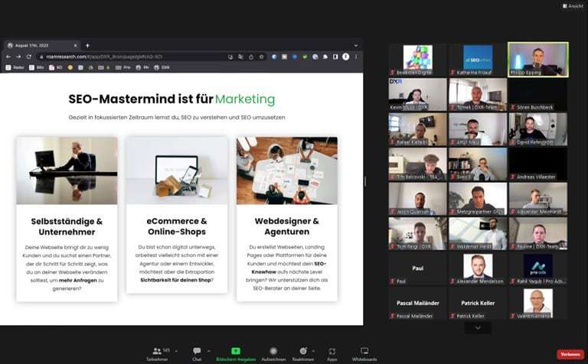Open the Chrome three-dot menu
Image resolution: width=588 pixels, height=364 pixels.
click(356, 57)
